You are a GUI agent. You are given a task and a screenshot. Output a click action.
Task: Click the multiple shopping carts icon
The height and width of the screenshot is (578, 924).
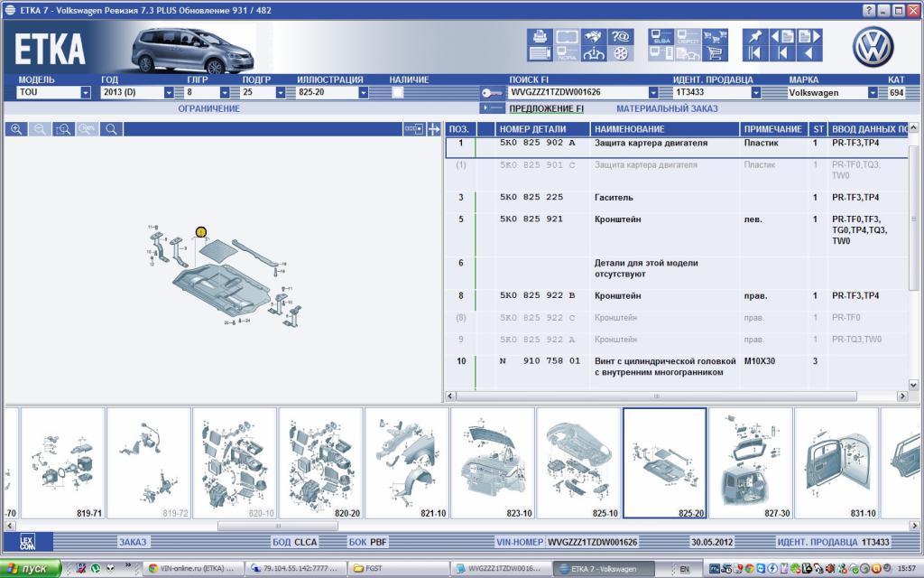[x=715, y=36]
